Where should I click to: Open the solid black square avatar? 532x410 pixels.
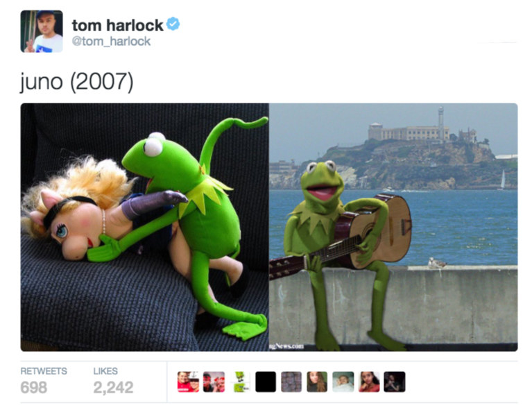pyautogui.click(x=266, y=382)
